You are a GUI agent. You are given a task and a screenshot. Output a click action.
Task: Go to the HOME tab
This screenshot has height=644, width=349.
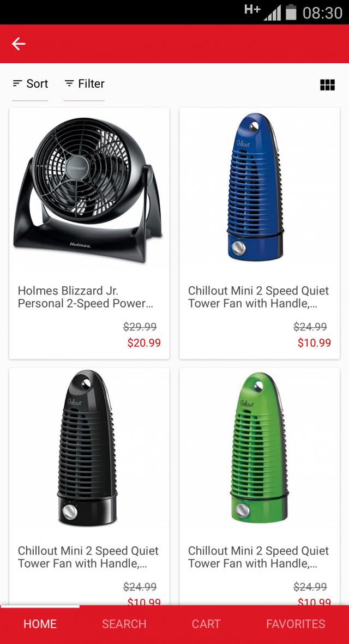(x=40, y=624)
